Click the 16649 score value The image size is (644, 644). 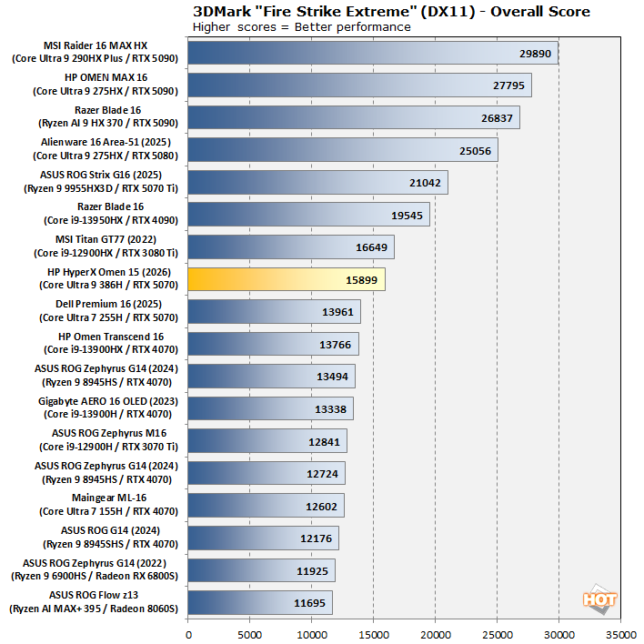371,247
